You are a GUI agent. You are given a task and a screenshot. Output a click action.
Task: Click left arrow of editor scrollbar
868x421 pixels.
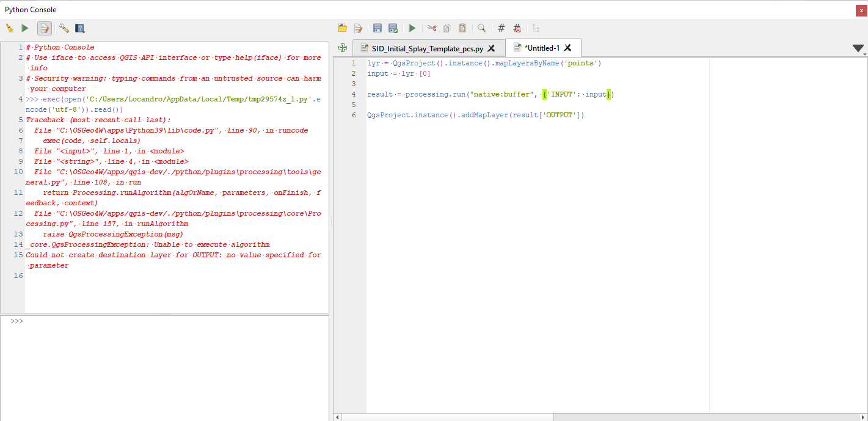337,417
